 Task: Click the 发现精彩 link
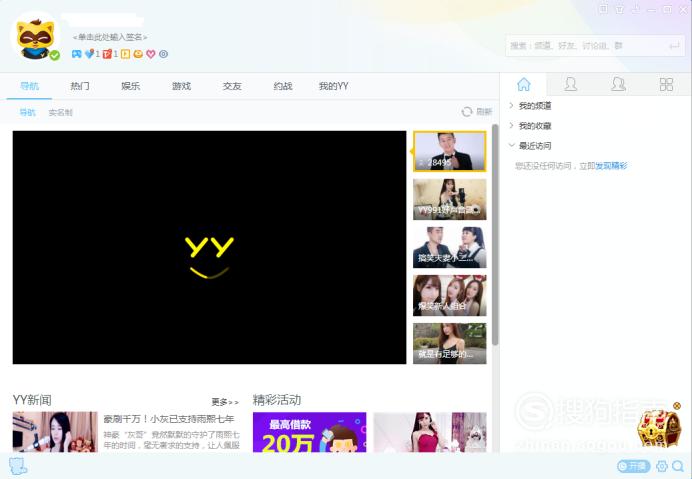[611, 166]
